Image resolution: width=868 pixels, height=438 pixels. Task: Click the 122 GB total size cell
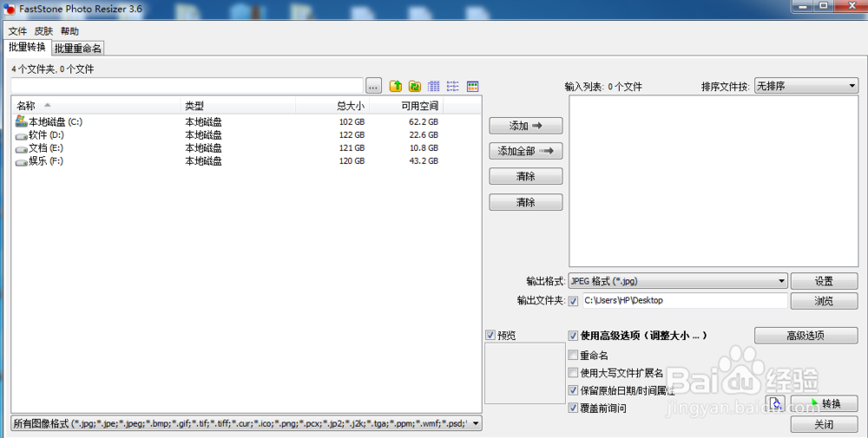pos(352,135)
